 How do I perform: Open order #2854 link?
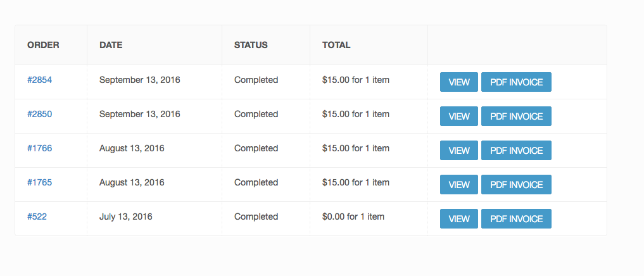[x=39, y=80]
